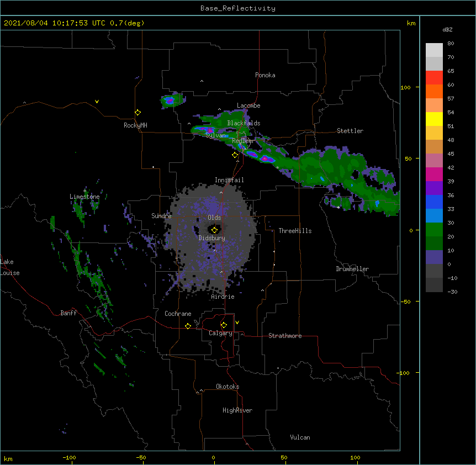Select the yellow diamond marker south of RedDeer
The width and height of the screenshot is (476, 465).
(x=235, y=155)
